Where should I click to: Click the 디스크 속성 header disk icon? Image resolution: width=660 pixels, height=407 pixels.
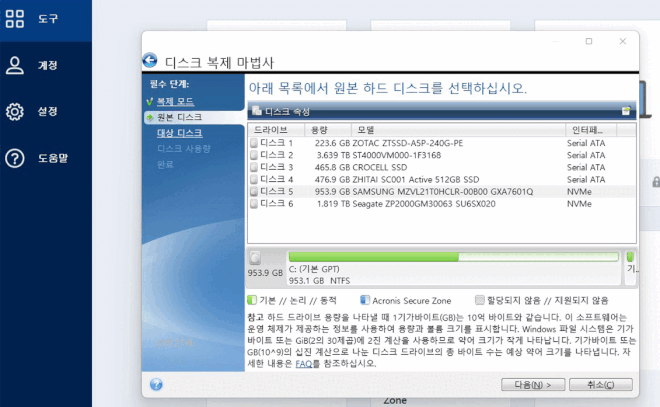pos(256,111)
